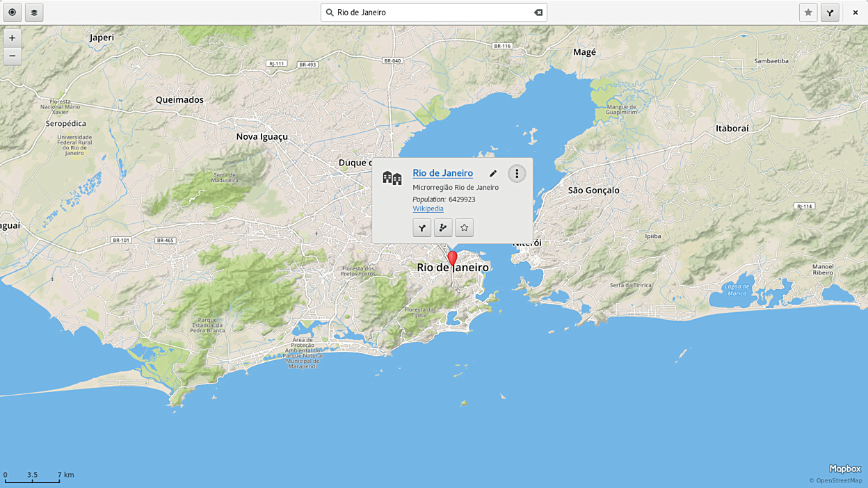Open the OpenStreetMap attribution link

(839, 480)
